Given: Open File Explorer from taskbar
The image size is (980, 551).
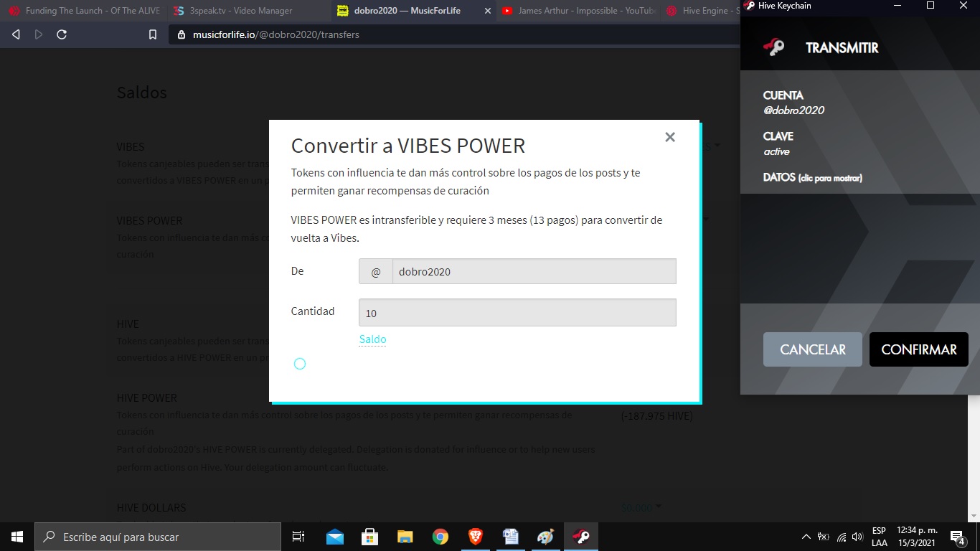Looking at the screenshot, I should coord(405,537).
